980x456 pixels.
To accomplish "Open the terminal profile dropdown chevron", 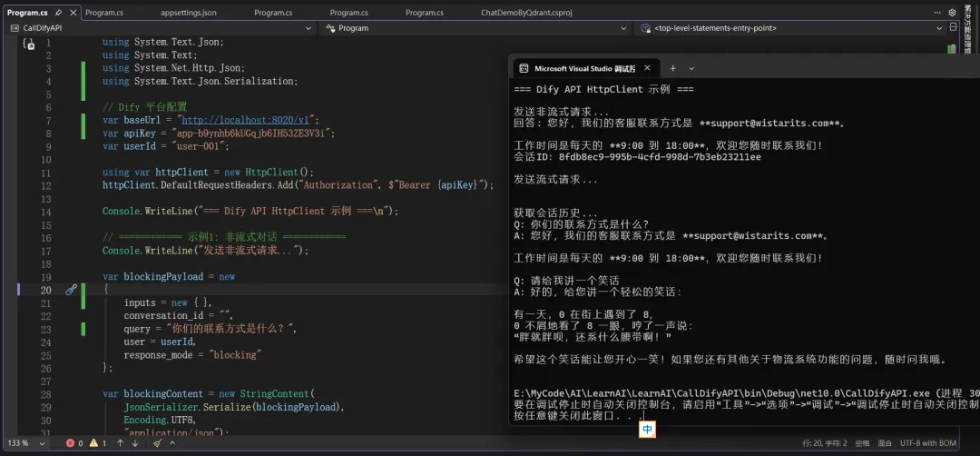I will tap(691, 69).
